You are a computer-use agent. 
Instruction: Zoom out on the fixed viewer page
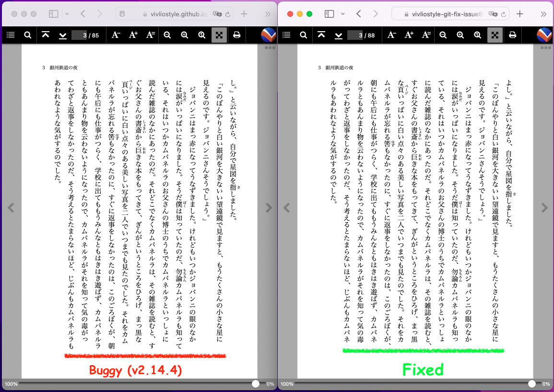pos(443,35)
